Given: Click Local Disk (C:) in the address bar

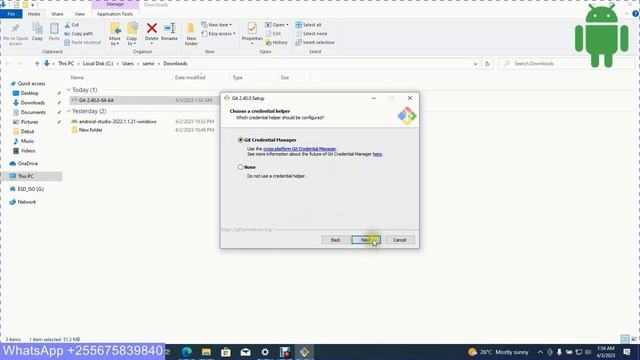Looking at the screenshot, I should tap(98, 64).
